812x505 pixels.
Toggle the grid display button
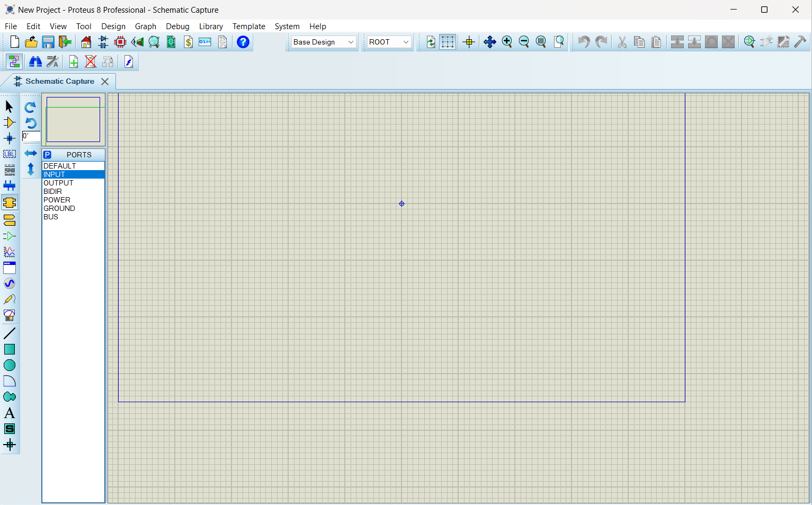click(x=448, y=42)
